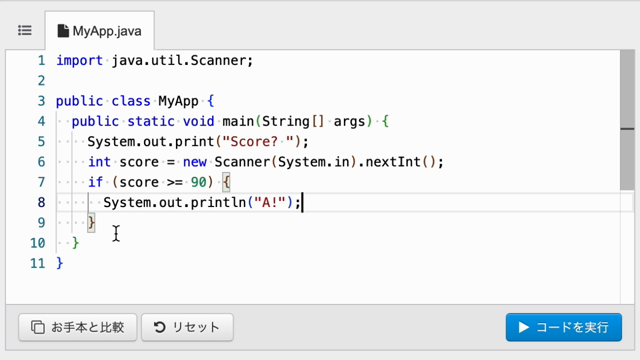Image resolution: width=640 pixels, height=360 pixels.
Task: Click the final closing brace on line 11
Action: coord(60,263)
